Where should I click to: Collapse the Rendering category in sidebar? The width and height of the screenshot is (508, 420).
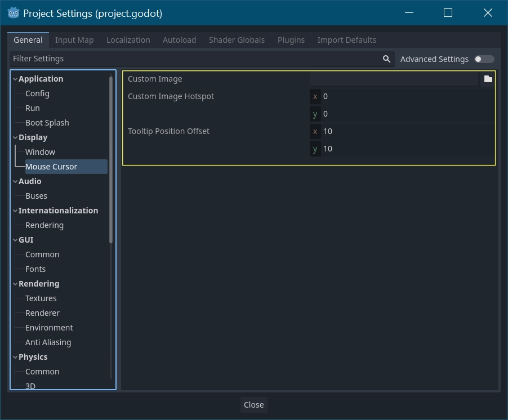point(15,284)
